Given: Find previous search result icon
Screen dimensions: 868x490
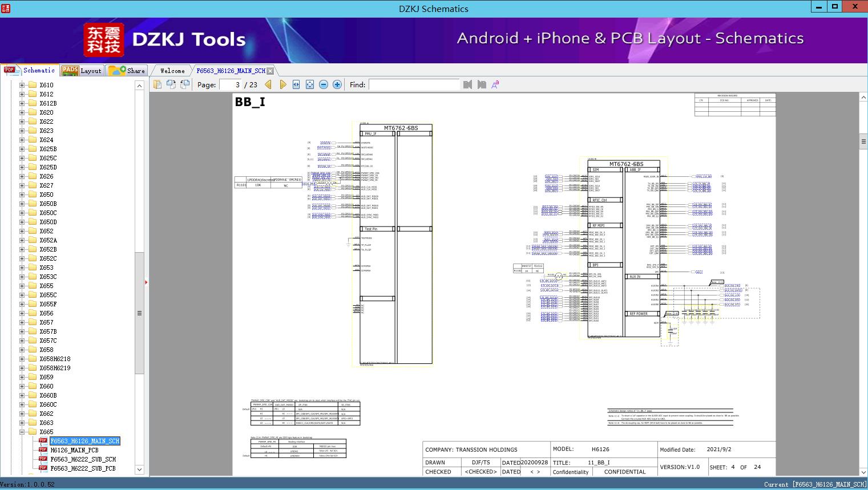Looking at the screenshot, I should [x=467, y=84].
